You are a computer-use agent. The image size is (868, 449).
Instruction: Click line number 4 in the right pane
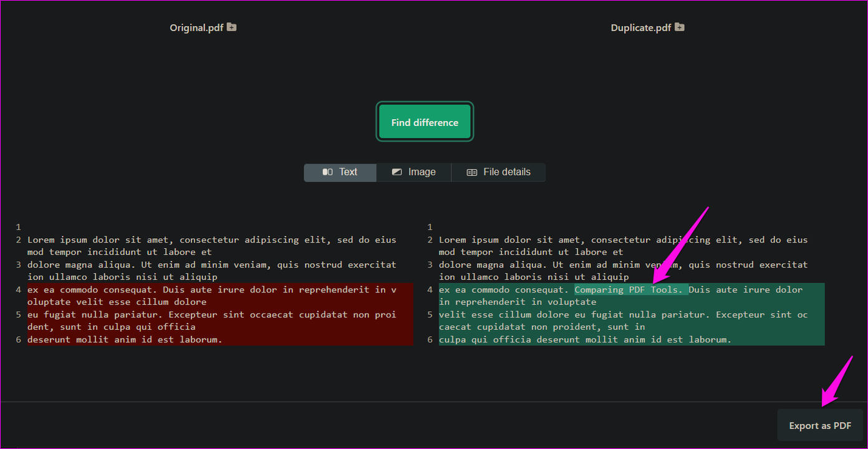pos(430,289)
